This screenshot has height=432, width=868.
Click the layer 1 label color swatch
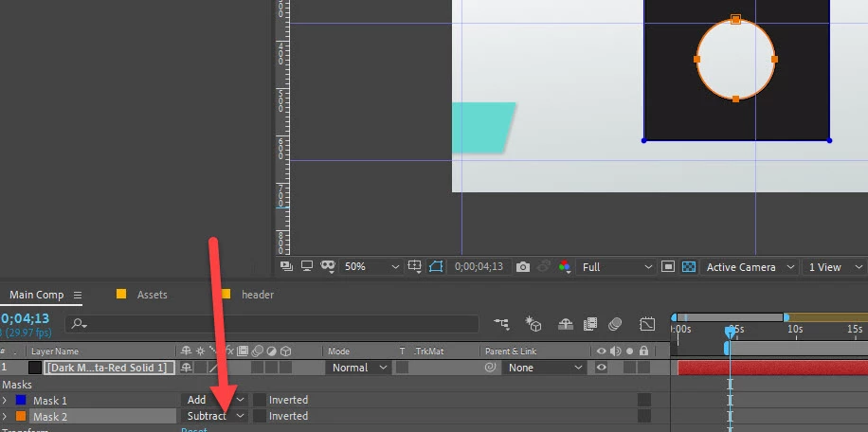(x=35, y=368)
